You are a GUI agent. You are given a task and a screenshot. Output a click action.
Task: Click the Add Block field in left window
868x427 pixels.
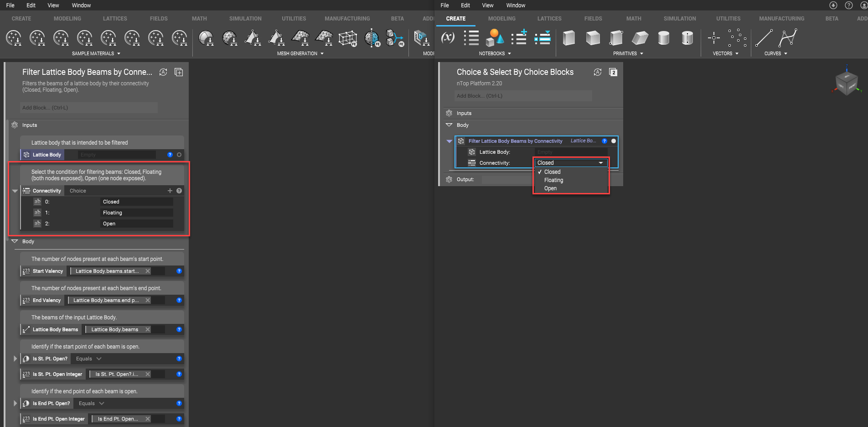click(x=89, y=108)
